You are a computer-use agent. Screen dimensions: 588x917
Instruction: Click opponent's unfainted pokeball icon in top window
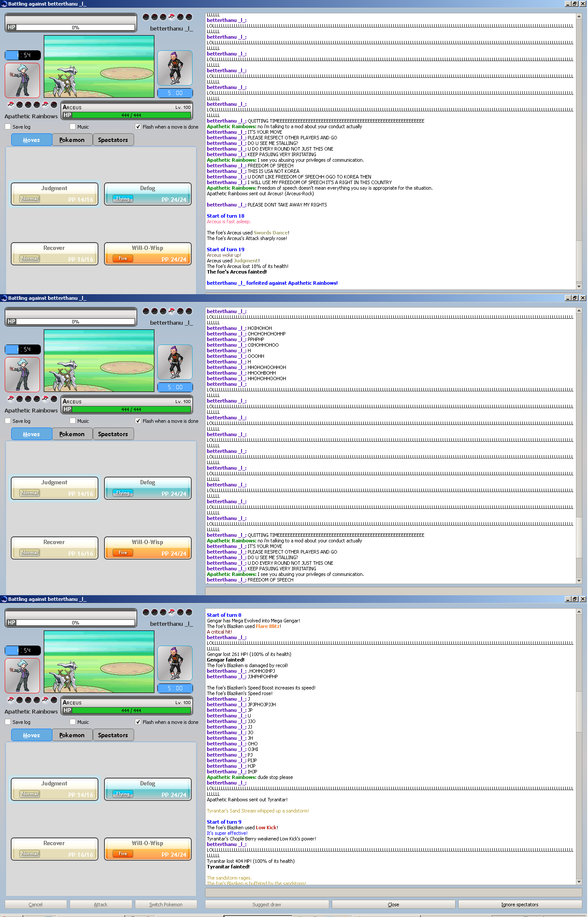point(171,17)
